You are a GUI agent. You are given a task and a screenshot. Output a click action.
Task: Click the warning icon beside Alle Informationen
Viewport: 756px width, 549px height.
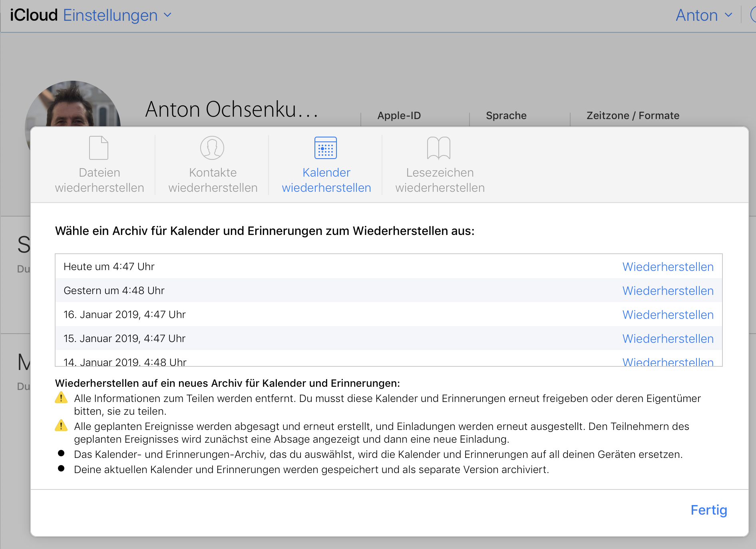point(61,398)
